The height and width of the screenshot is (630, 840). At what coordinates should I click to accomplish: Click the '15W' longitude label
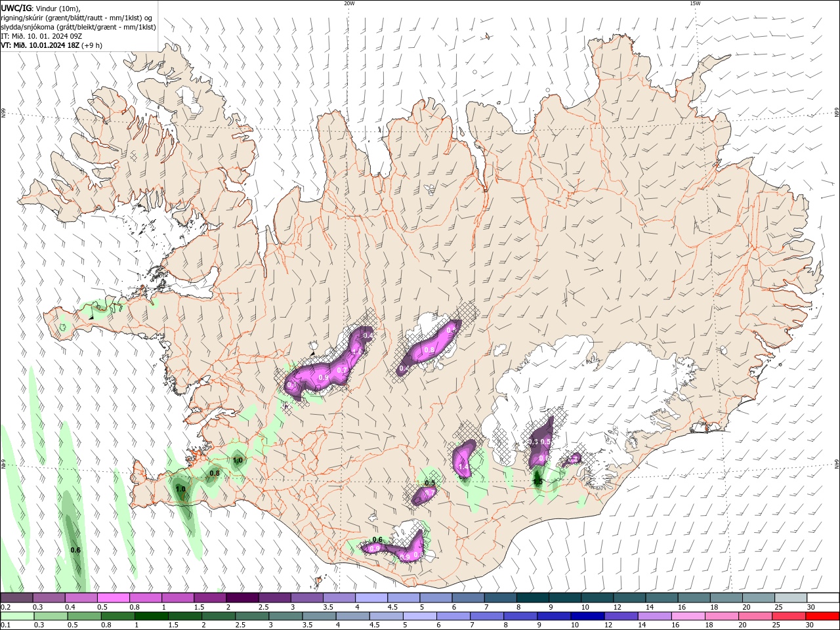coord(695,3)
